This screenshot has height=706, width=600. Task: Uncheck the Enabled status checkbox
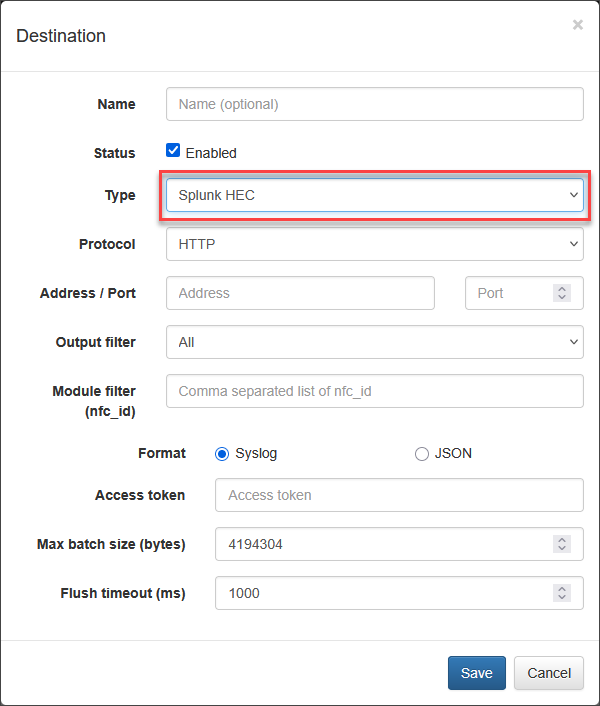coord(173,150)
